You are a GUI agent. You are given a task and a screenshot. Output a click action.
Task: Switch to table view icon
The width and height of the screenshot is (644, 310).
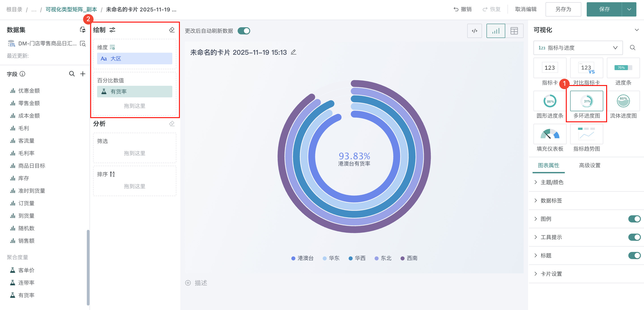(x=514, y=31)
